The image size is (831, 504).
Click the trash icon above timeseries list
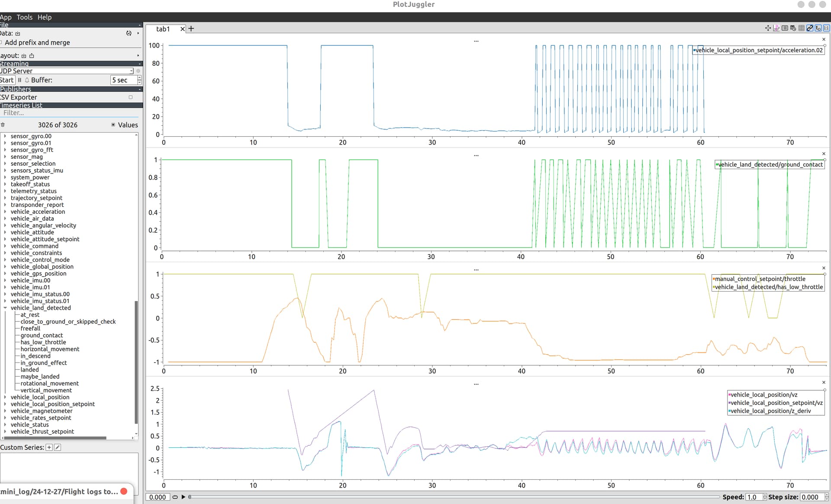[x=3, y=125]
